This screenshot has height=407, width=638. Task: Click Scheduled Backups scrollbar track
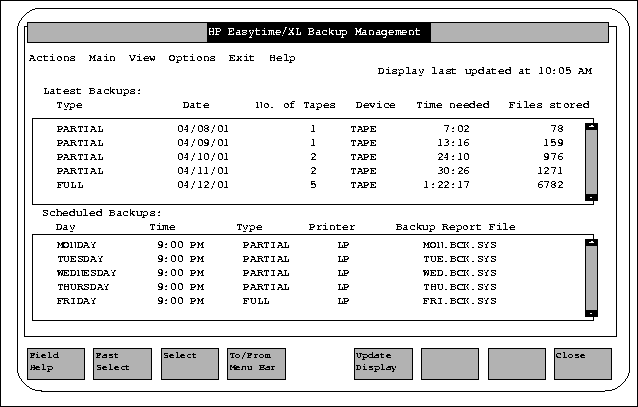click(591, 278)
